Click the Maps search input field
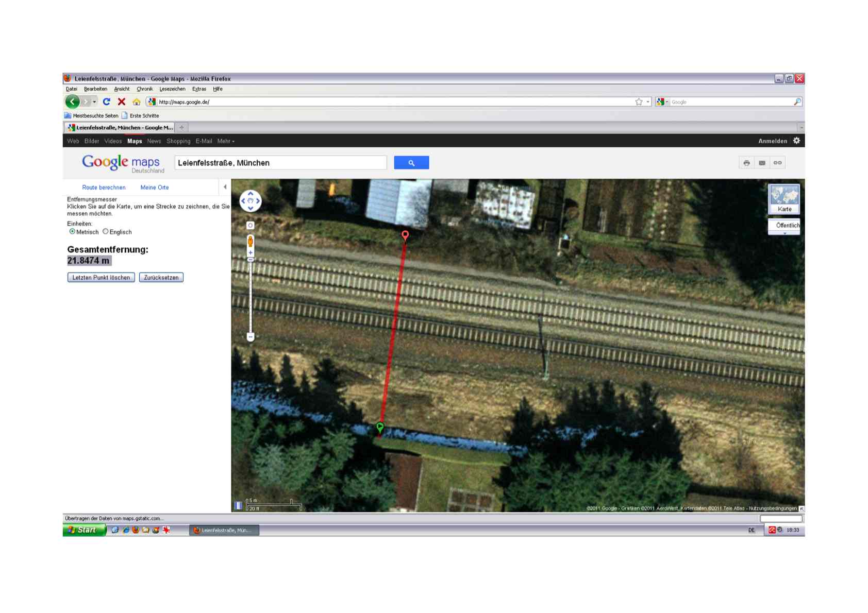The image size is (868, 613). click(x=280, y=163)
